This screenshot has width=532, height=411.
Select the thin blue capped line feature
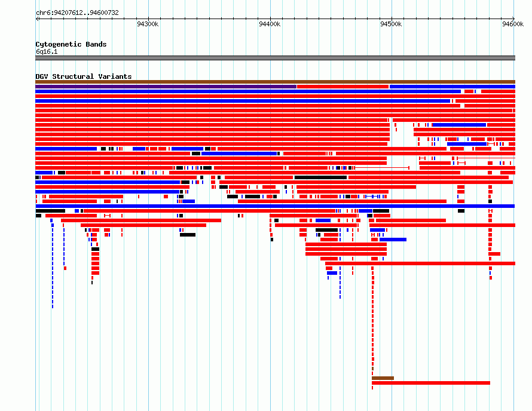click(x=372, y=197)
